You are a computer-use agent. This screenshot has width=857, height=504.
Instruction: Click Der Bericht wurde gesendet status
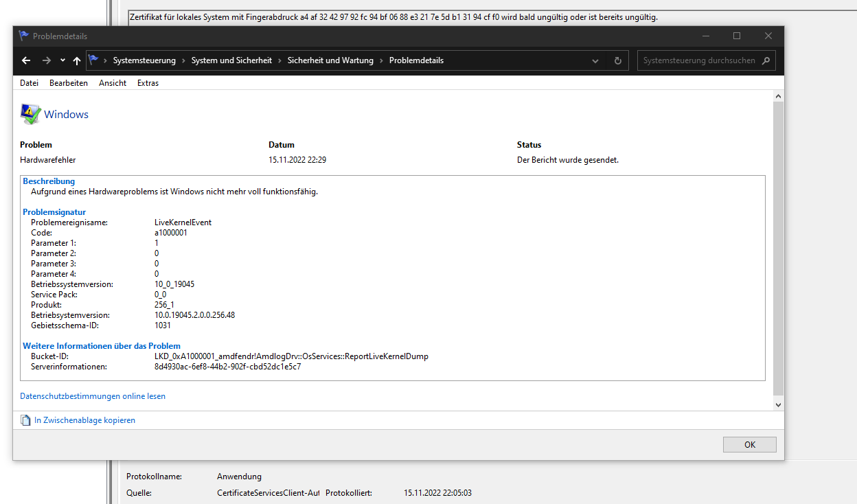click(568, 160)
